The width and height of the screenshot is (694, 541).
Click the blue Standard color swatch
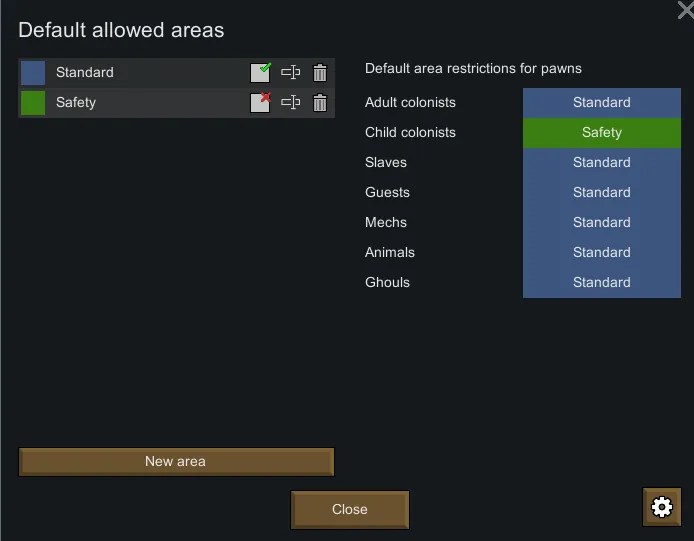coord(33,73)
